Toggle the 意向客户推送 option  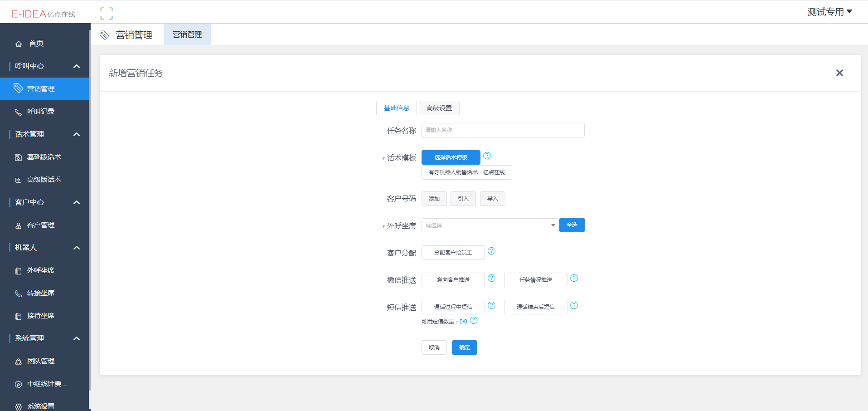pos(453,280)
